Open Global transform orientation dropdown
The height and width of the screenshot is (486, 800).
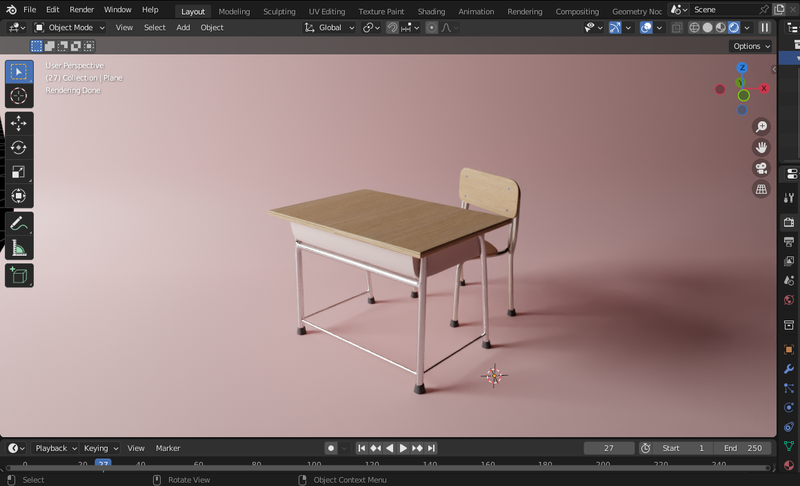coord(330,28)
